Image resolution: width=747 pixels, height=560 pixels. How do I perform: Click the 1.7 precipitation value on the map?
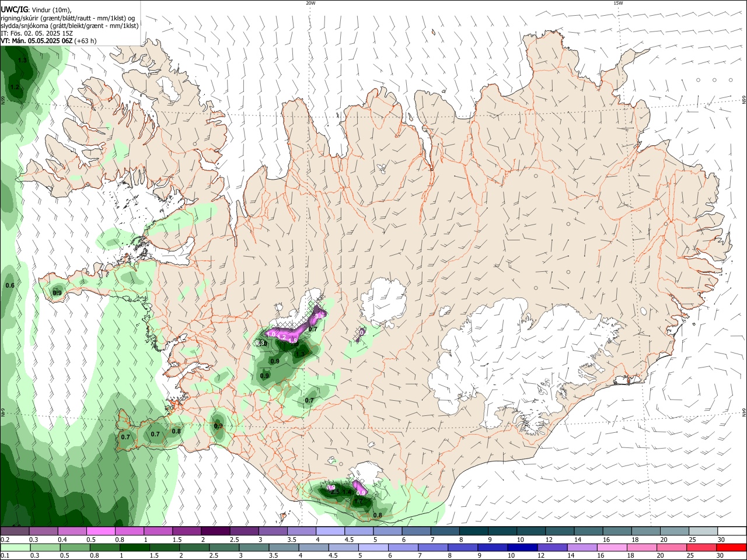point(359,501)
